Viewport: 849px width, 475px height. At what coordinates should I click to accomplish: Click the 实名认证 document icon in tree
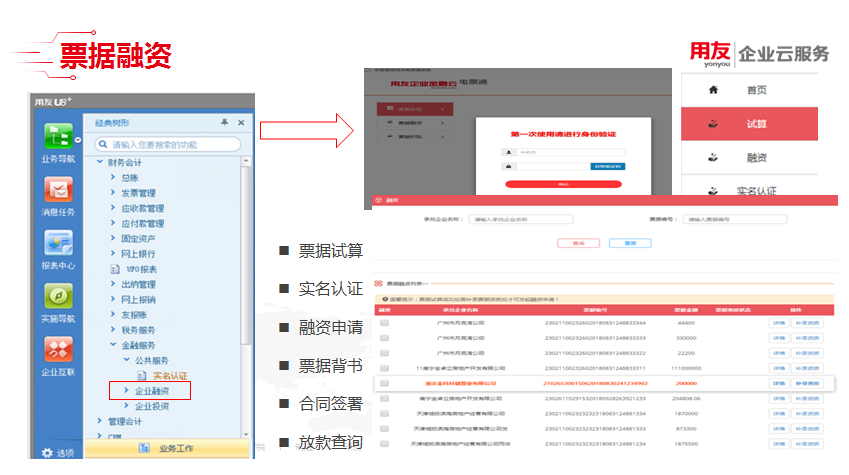point(142,375)
